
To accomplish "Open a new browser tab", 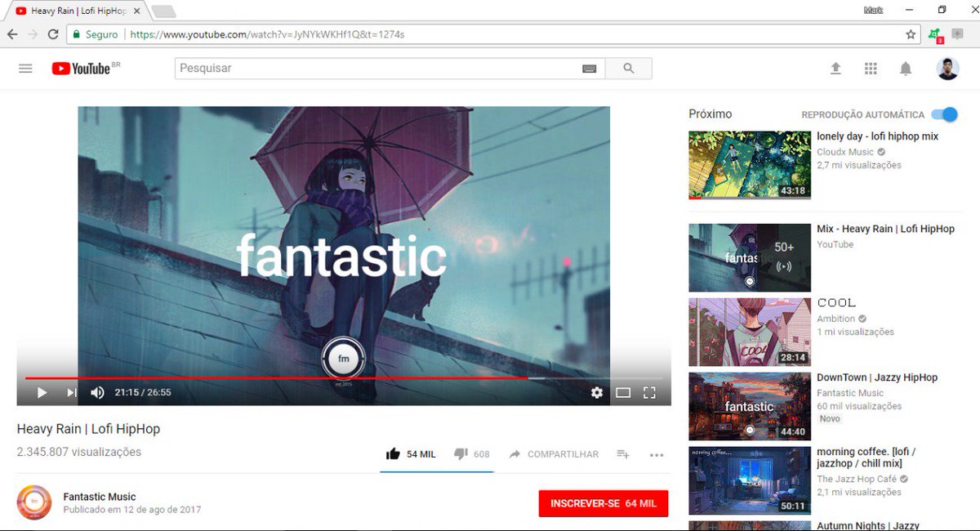I will [x=163, y=11].
